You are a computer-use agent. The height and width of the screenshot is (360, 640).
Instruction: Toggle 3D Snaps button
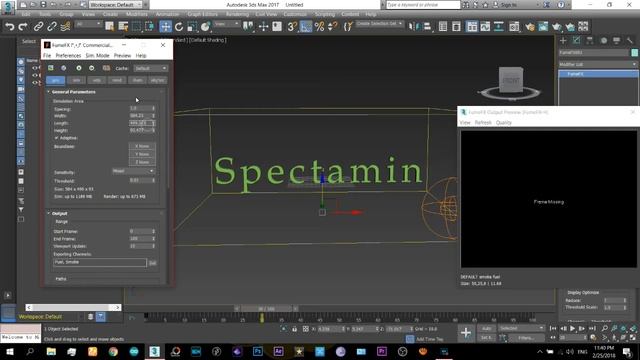[292, 27]
